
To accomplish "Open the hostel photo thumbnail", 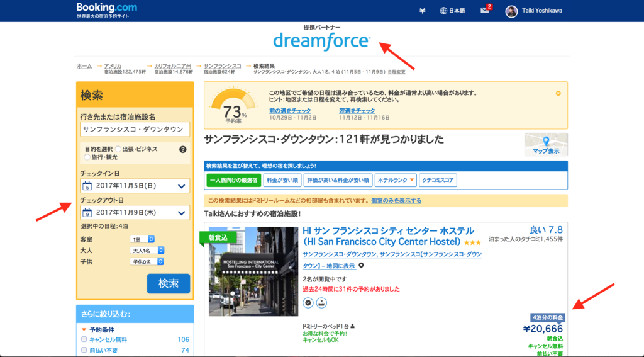I will click(x=253, y=271).
